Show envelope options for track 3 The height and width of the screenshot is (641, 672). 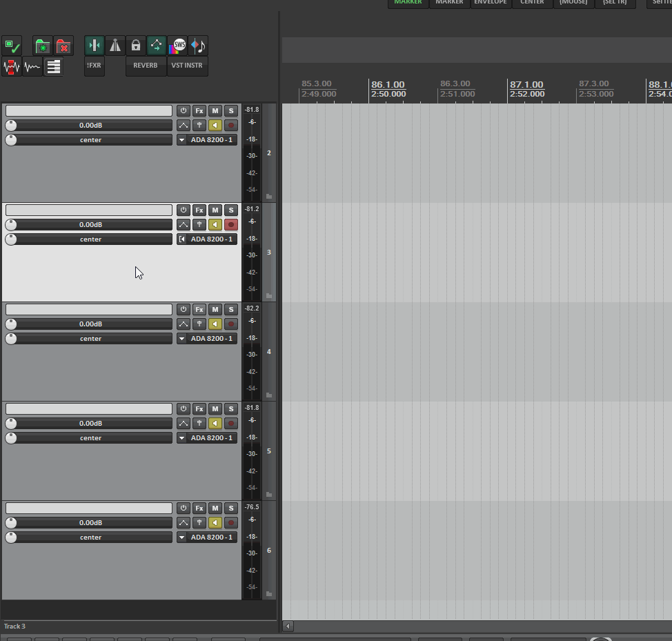(184, 225)
